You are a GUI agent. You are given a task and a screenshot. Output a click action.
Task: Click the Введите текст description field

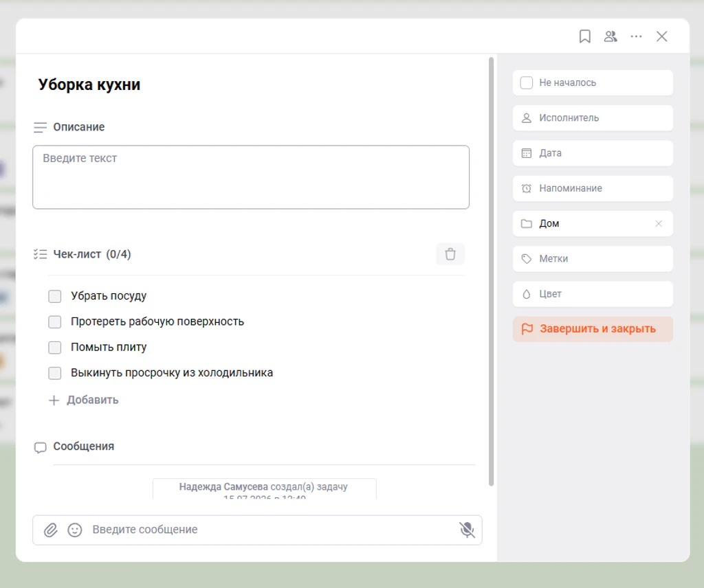[251, 177]
